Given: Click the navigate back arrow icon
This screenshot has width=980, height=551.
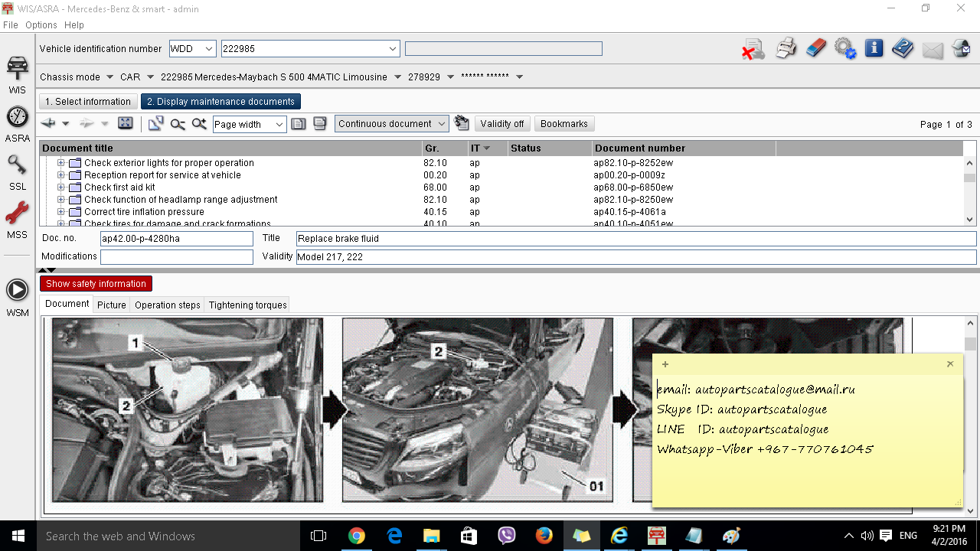Looking at the screenshot, I should [x=49, y=123].
